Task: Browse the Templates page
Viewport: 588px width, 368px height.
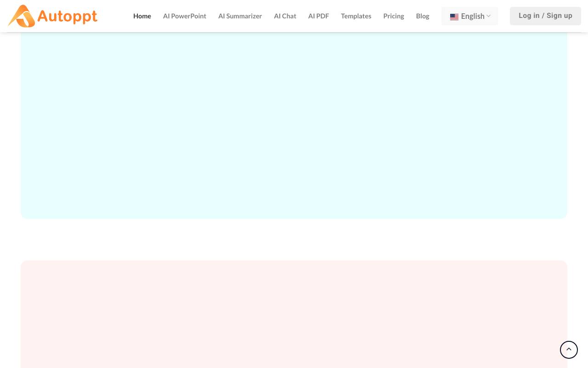Action: pos(356,16)
